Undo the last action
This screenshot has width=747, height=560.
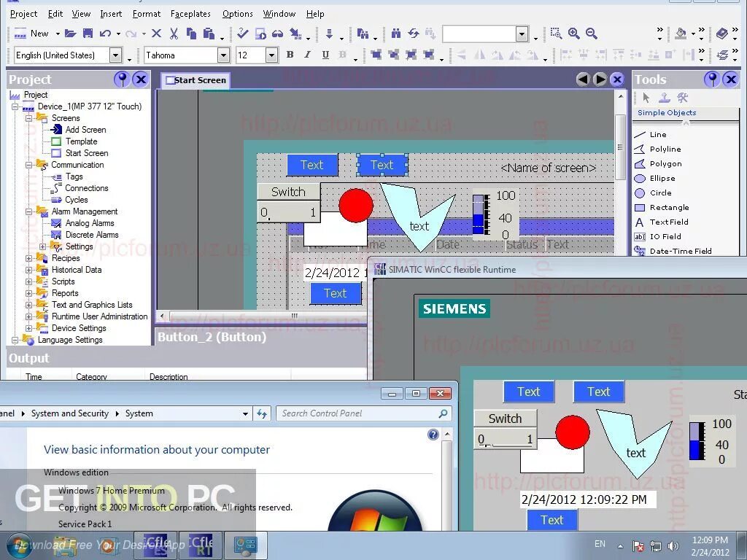coord(105,34)
